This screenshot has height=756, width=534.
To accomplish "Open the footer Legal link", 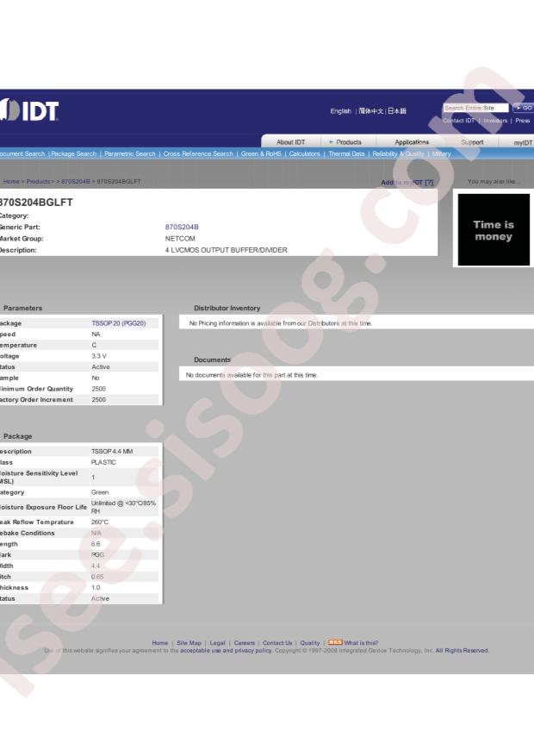I will point(217,643).
